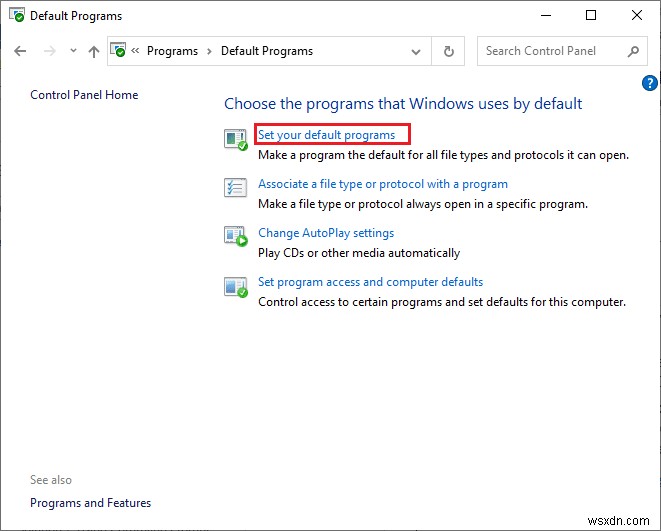The width and height of the screenshot is (661, 531).
Task: Open Change AutoPlay settings link
Action: pyautogui.click(x=326, y=233)
